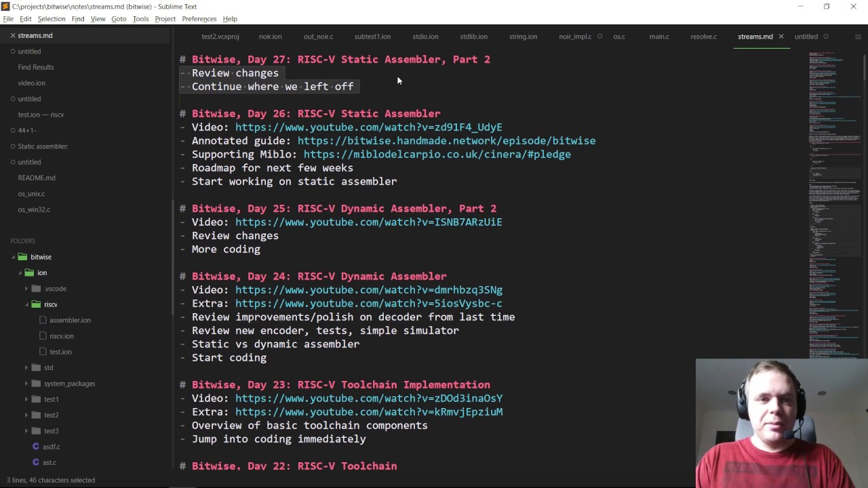Click the sidebar's vertical scrollbar
Screen dimensions: 868x488
click(x=172, y=258)
